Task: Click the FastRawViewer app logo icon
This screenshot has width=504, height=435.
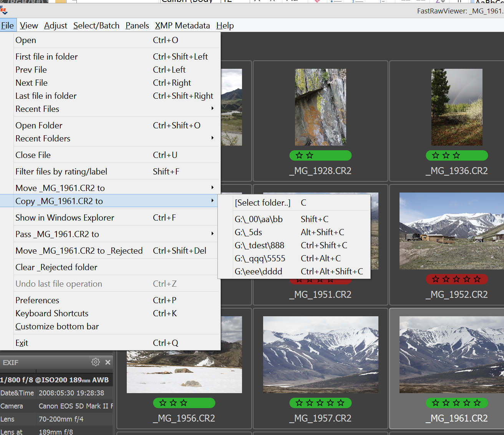Action: coord(4,11)
